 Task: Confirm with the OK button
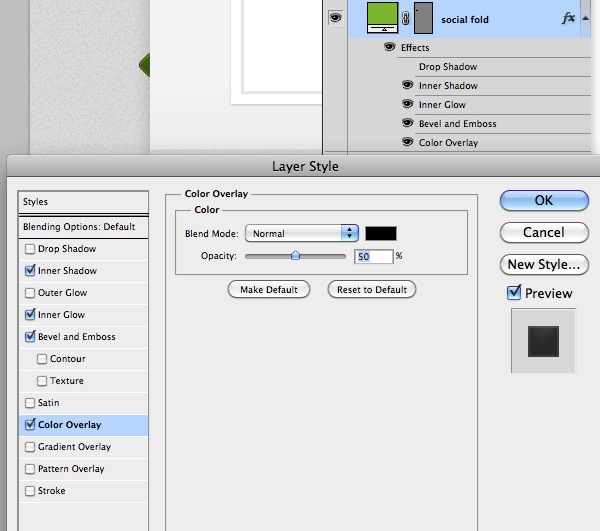[x=544, y=200]
